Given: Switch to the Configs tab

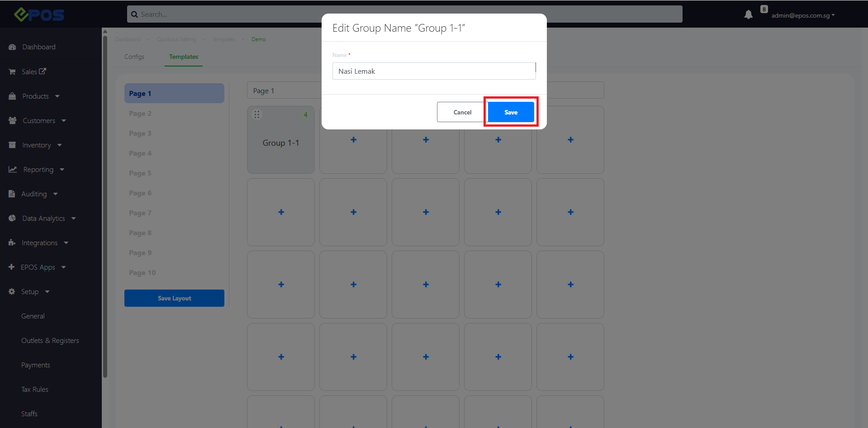Looking at the screenshot, I should (134, 57).
